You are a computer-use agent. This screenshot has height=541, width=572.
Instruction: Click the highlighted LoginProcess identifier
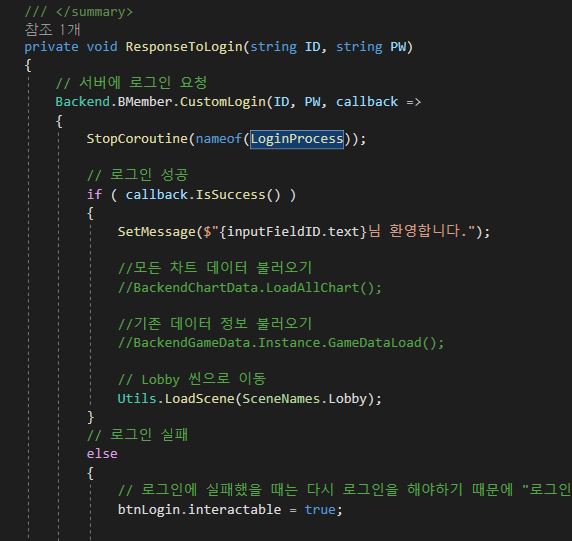click(297, 139)
